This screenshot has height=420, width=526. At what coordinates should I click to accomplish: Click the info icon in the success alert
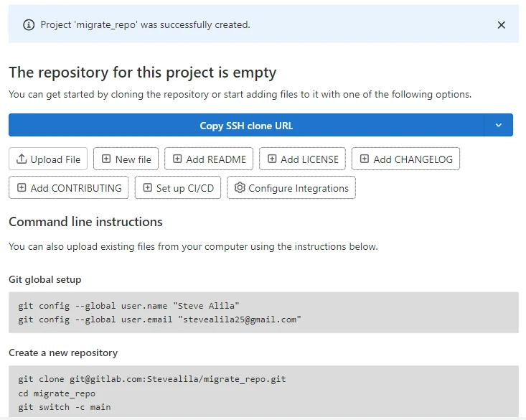29,25
